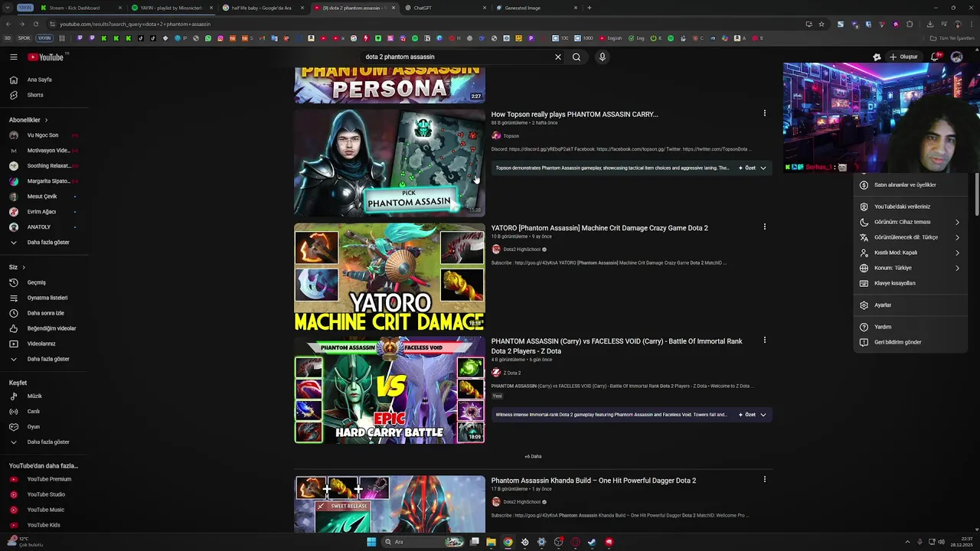Open notifications bell icon

tap(936, 57)
